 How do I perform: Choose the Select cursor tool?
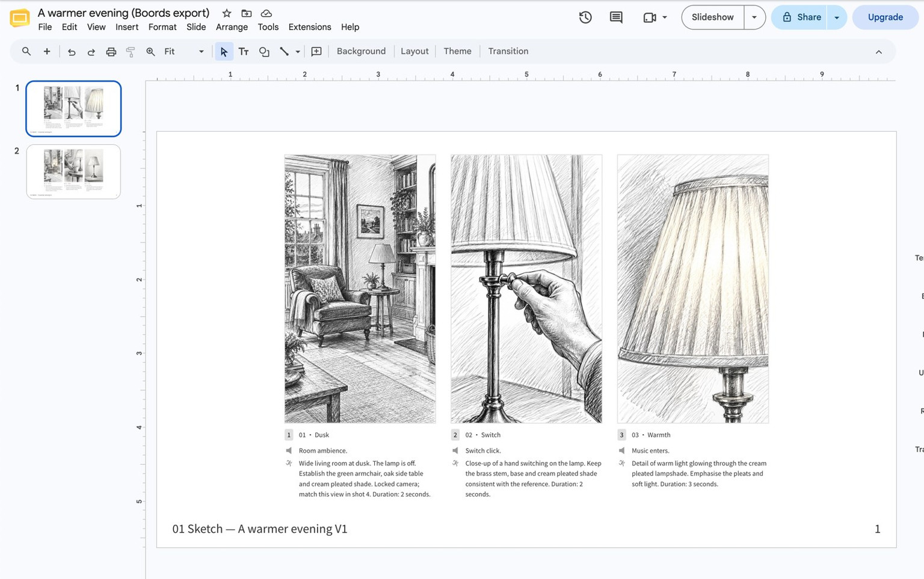(x=224, y=52)
